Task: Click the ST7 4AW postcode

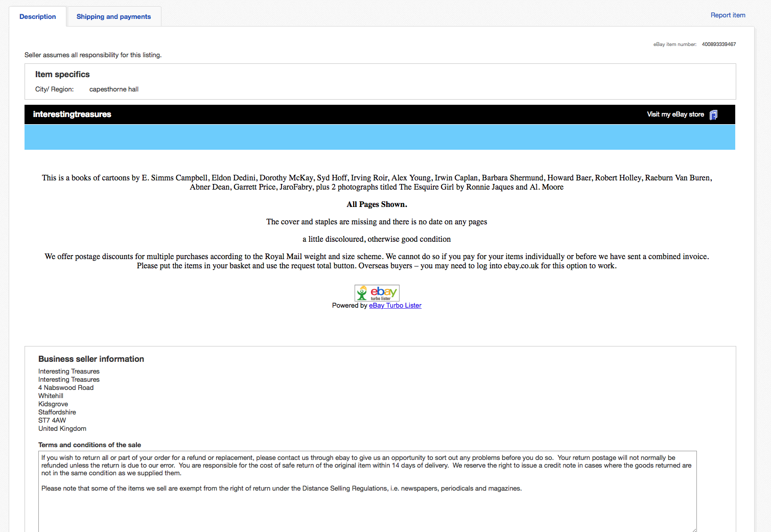Action: click(x=52, y=421)
